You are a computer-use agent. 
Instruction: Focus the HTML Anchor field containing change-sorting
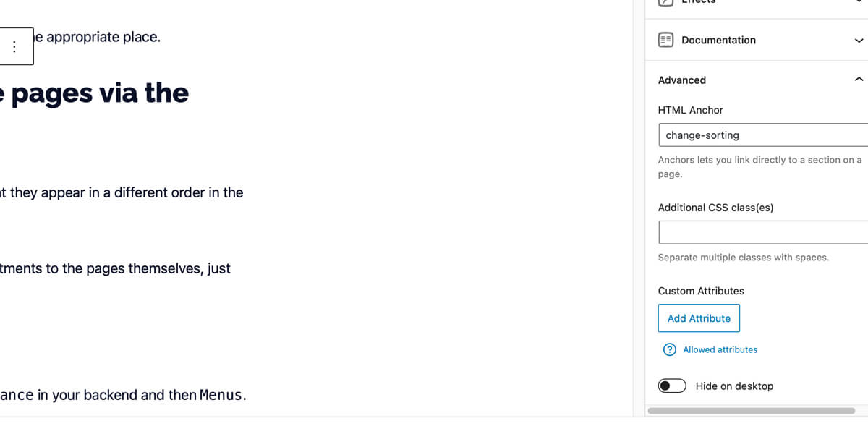(x=763, y=135)
